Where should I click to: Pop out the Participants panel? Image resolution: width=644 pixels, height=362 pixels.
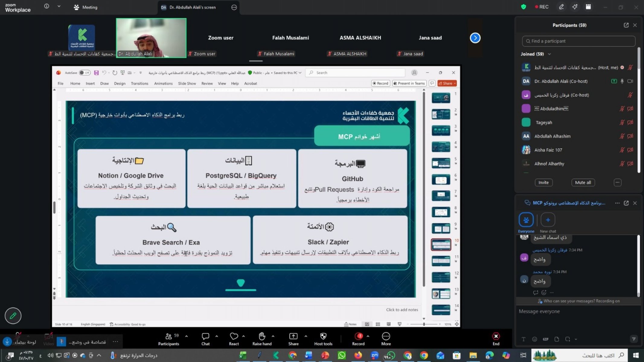[626, 25]
